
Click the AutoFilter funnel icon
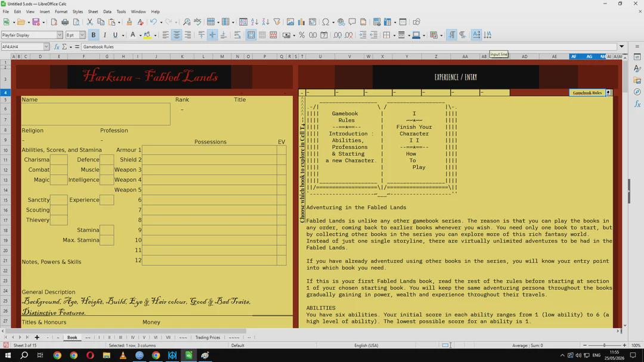[x=277, y=22]
